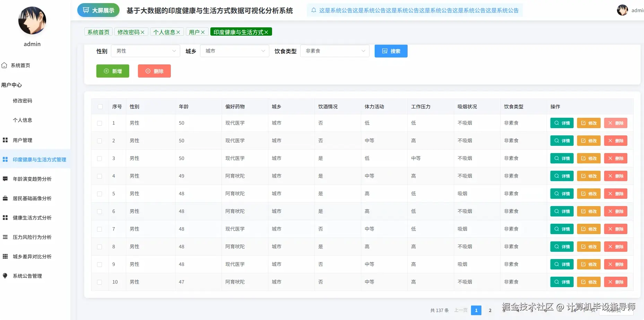This screenshot has width=644, height=320.
Task: Click the 上一页 pagination control
Action: pos(461,310)
